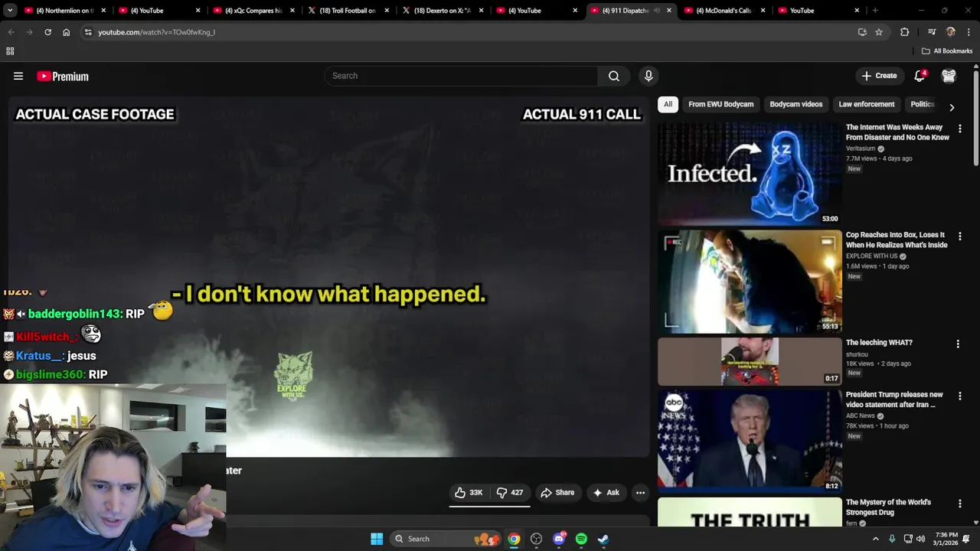Reload the page in Chrome

point(47,32)
